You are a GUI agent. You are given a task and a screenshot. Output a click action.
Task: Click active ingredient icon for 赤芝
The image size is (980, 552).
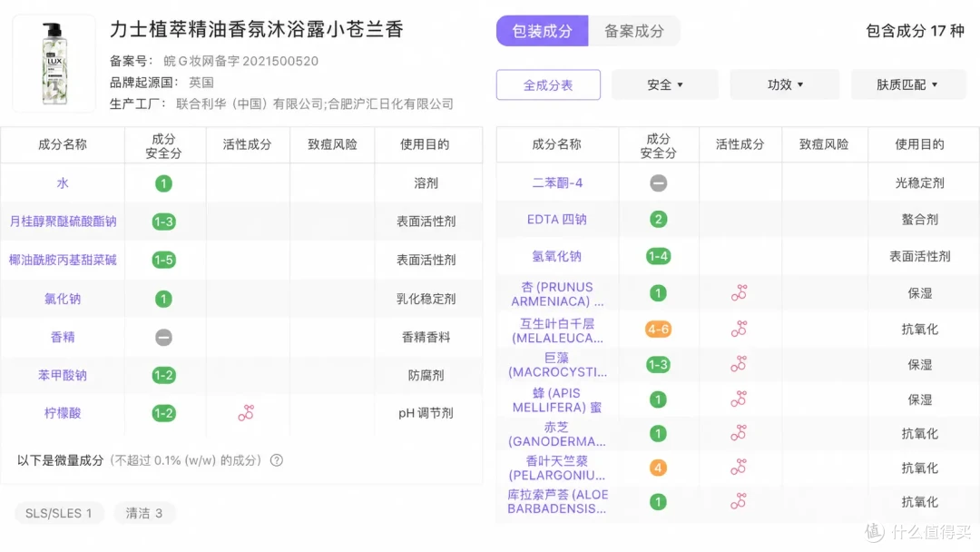pyautogui.click(x=740, y=432)
